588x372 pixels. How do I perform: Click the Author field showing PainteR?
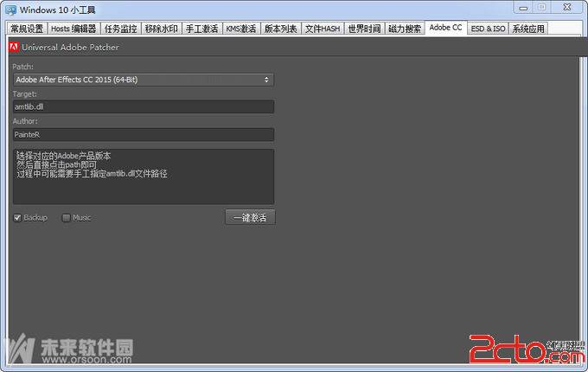143,134
